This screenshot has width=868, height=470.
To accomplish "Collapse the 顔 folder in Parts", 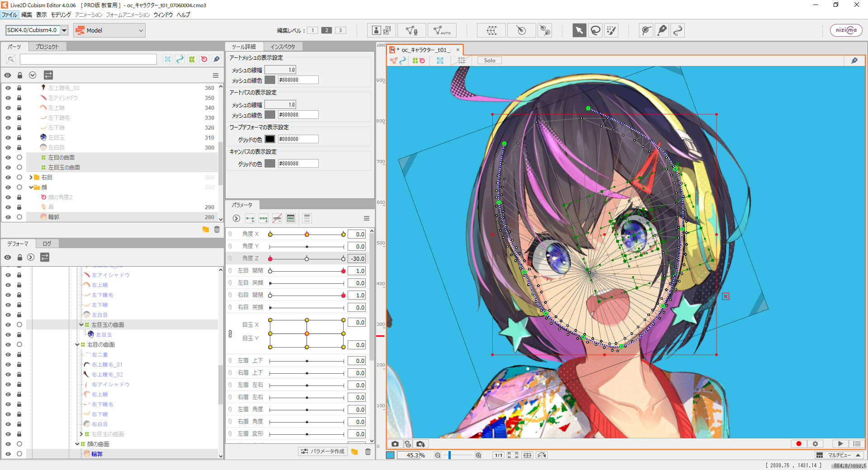I will (31, 188).
